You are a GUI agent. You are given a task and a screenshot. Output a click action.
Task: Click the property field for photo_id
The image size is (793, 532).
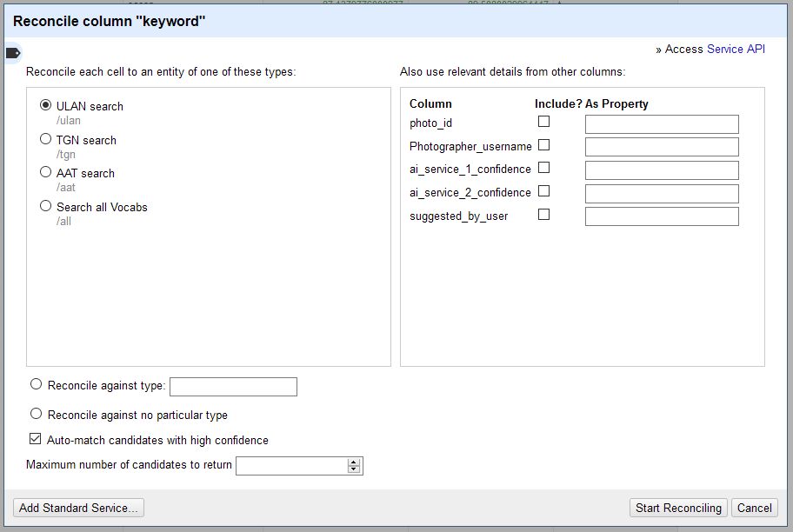coord(661,124)
